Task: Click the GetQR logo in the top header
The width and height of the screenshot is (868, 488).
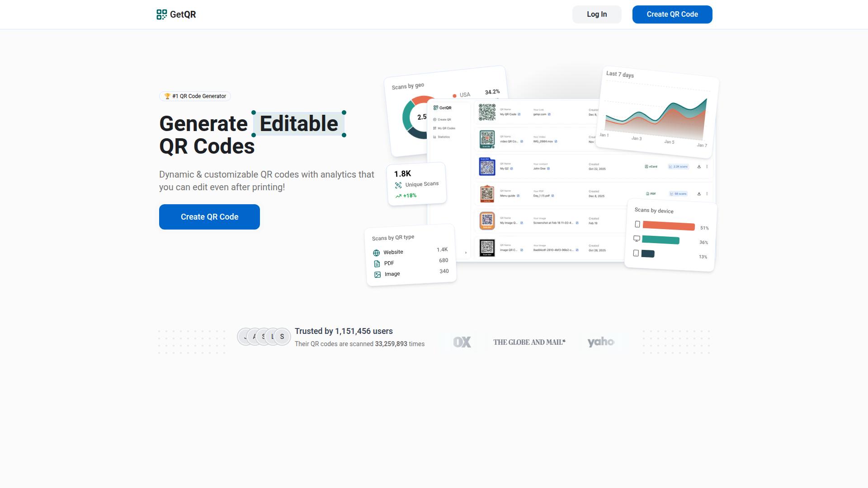Action: pos(176,14)
